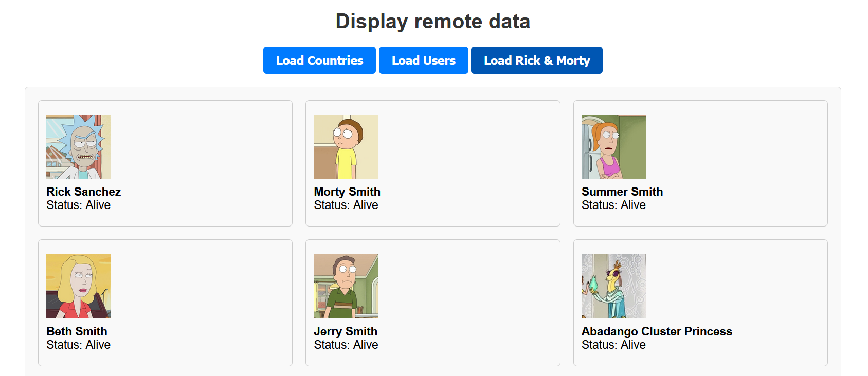The height and width of the screenshot is (376, 868).
Task: Click "Status: Alive" under Summer Smith
Action: [x=613, y=205]
